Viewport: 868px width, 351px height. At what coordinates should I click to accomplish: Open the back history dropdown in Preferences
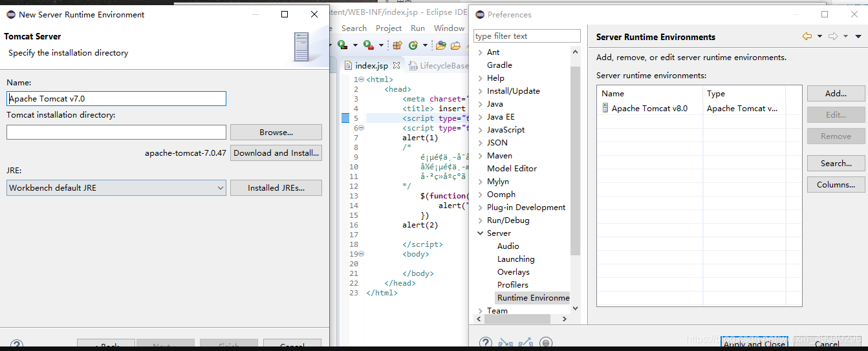pos(819,37)
